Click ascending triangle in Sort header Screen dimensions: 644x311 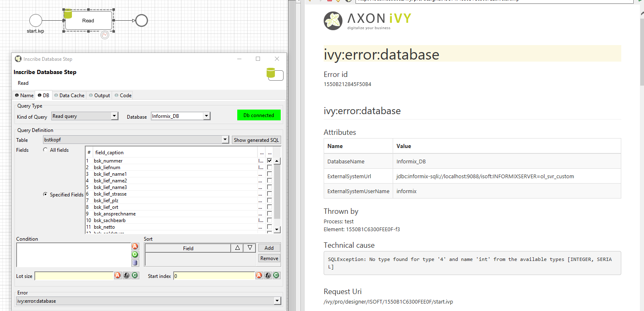(237, 248)
